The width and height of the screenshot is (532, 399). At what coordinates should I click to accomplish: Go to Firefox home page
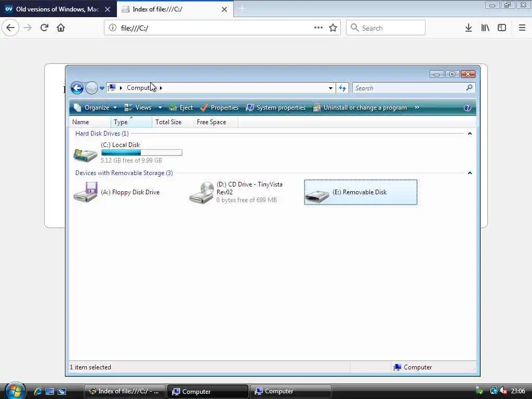point(61,28)
